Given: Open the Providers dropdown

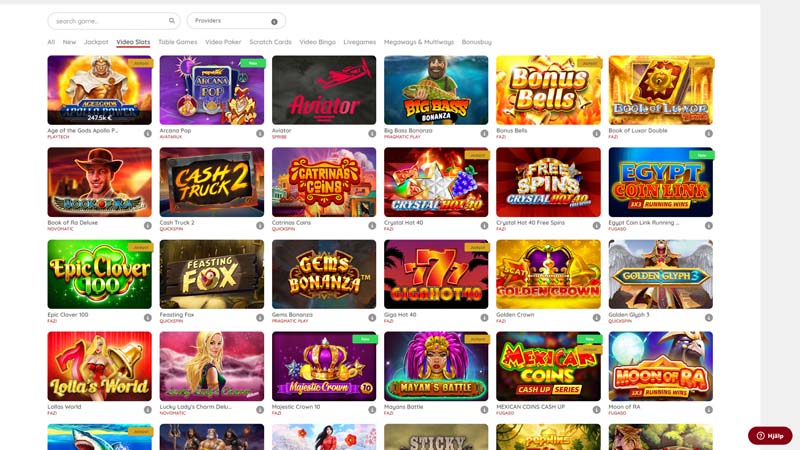Looking at the screenshot, I should [x=236, y=21].
